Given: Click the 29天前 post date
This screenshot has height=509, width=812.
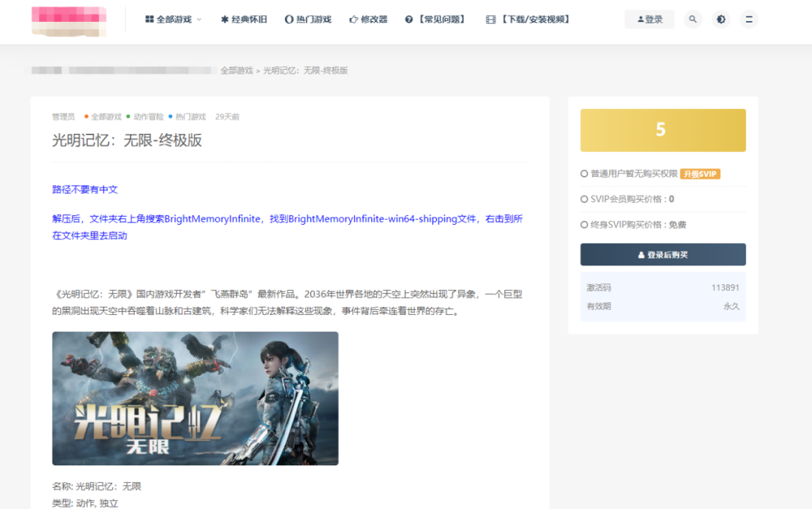Looking at the screenshot, I should coord(227,117).
